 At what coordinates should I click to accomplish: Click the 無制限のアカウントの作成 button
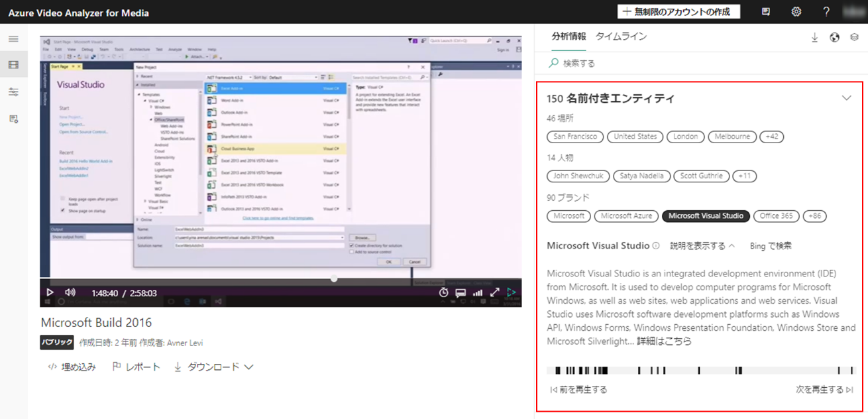click(x=678, y=12)
